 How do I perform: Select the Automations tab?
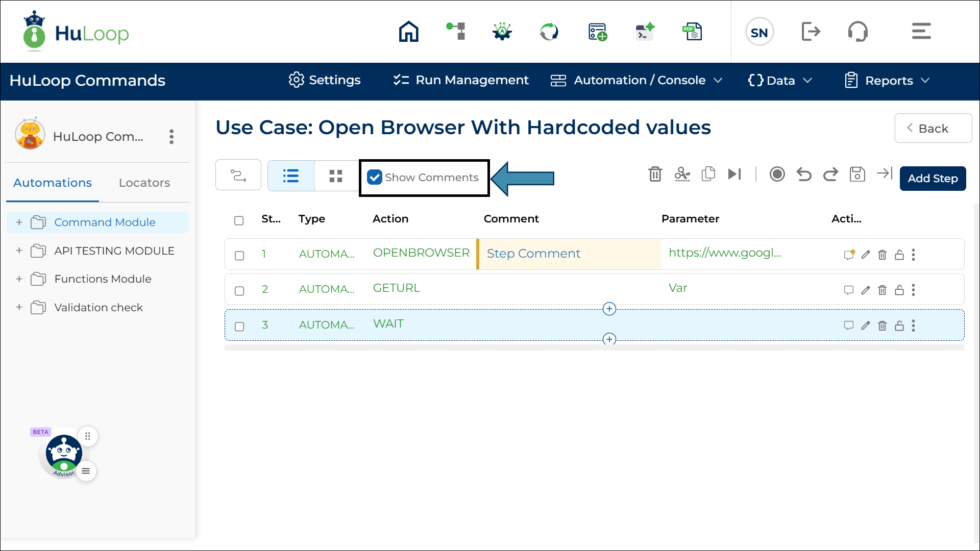[x=53, y=183]
